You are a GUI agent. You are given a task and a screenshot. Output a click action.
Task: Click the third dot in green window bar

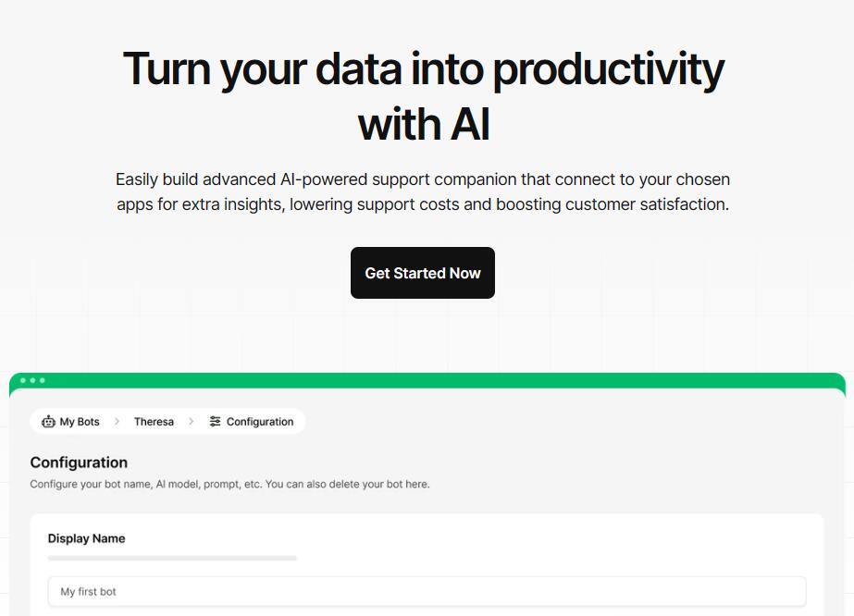(43, 380)
